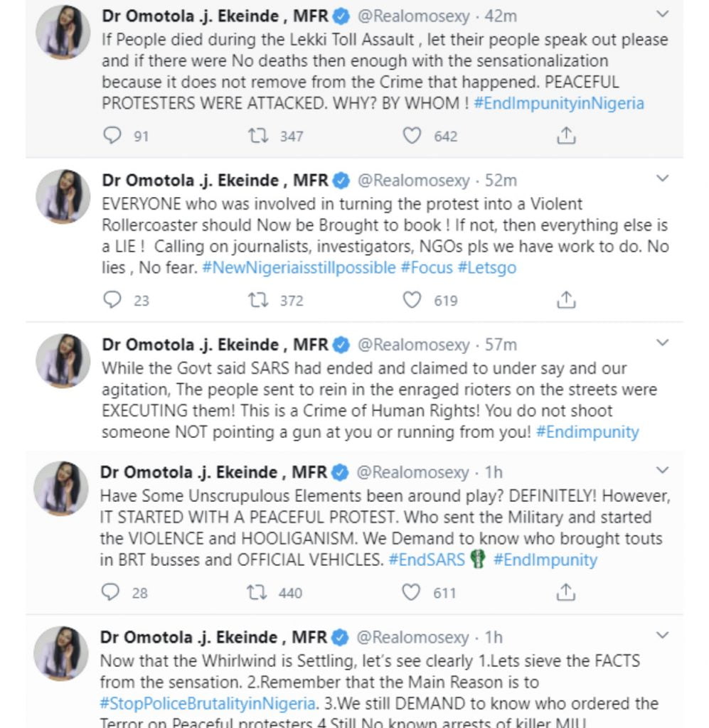Like the tweet with 619 likes
The image size is (709, 728).
point(412,300)
